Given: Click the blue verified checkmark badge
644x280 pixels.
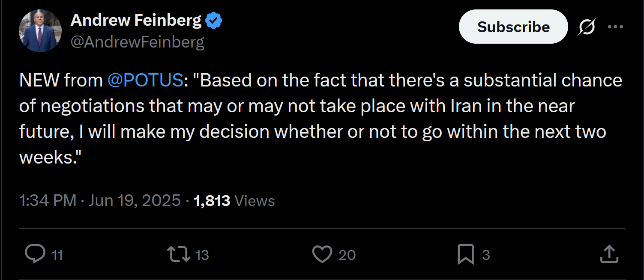Looking at the screenshot, I should [x=214, y=20].
